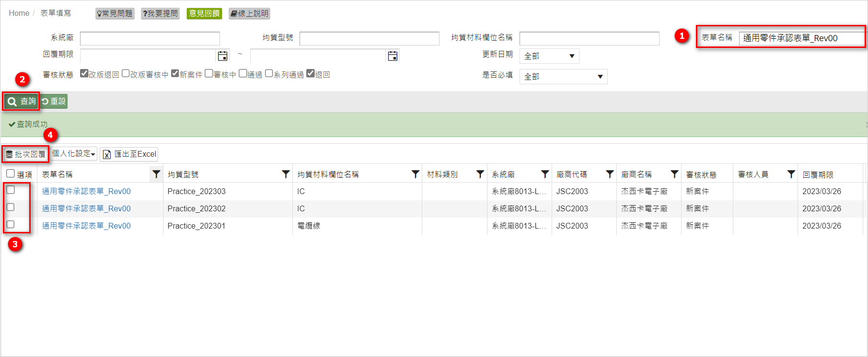Toggle the 退回 checkbox
The image size is (868, 357).
311,73
